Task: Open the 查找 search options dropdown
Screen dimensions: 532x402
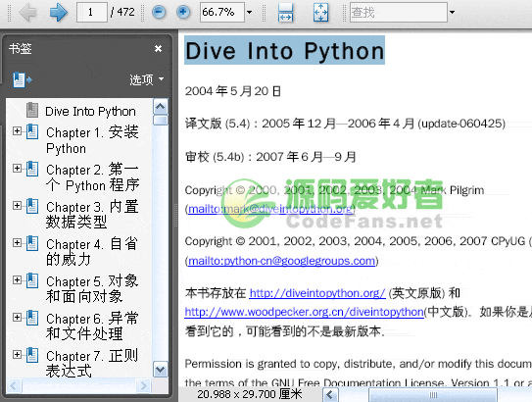Action: (452, 12)
